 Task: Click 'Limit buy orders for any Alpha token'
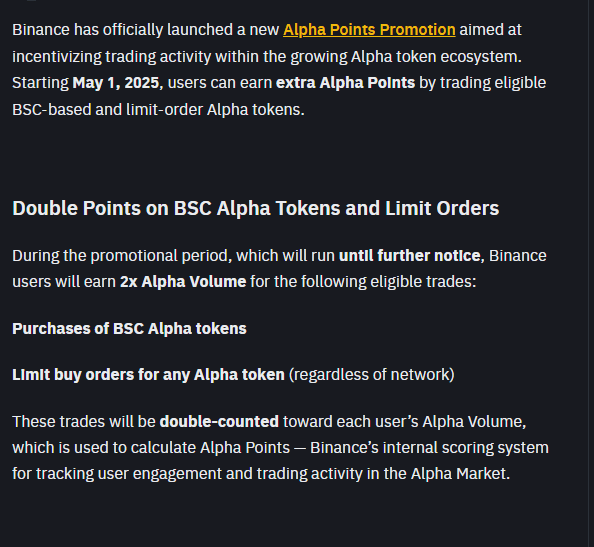pos(148,375)
